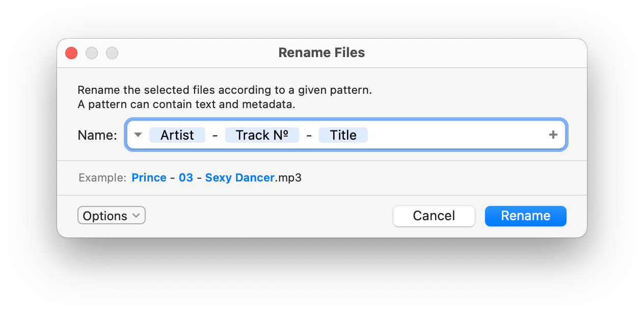Open the pattern presets triangle in Name field
Screen dimensions: 644x313
(x=138, y=135)
